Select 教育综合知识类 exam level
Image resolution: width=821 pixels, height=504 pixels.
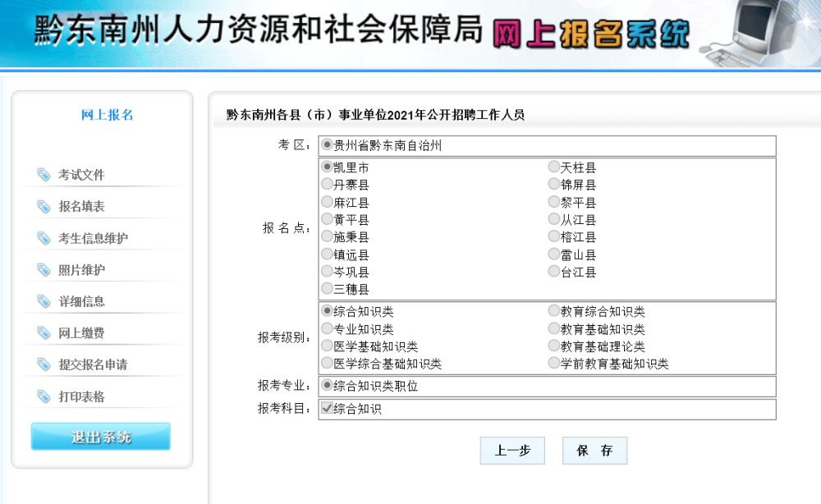tap(553, 311)
